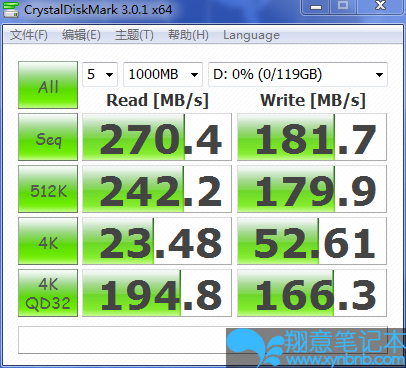
Task: Click the empty comment text field at bottom
Action: 203,340
